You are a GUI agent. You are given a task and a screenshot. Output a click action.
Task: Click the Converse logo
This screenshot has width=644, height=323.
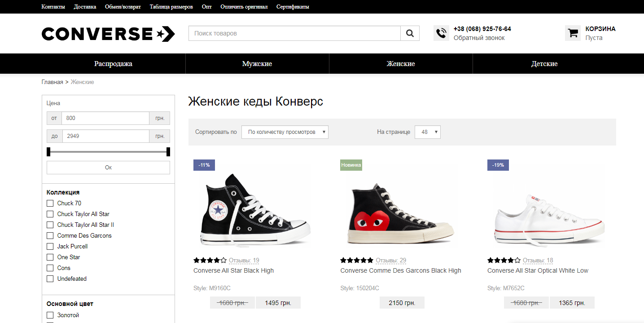point(108,34)
